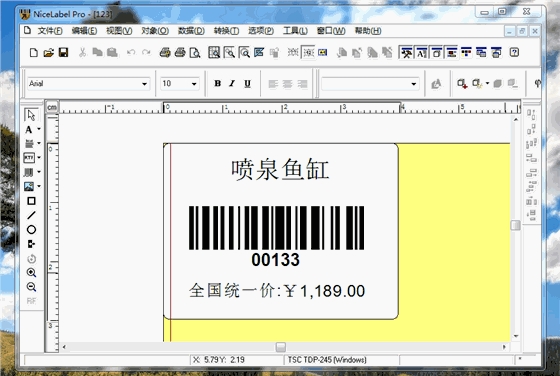Toggle left text alignment
This screenshot has width=560, height=376.
tap(273, 84)
